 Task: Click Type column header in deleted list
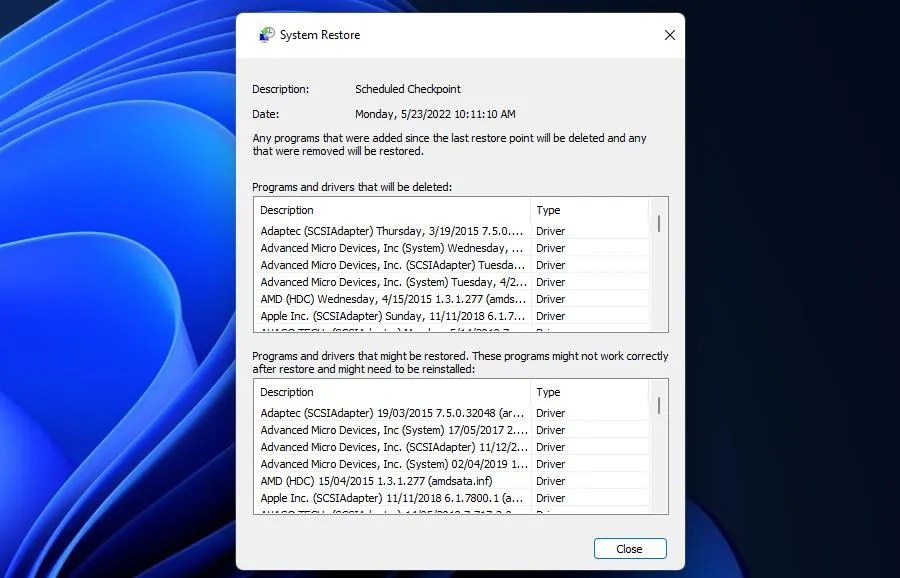coord(589,210)
